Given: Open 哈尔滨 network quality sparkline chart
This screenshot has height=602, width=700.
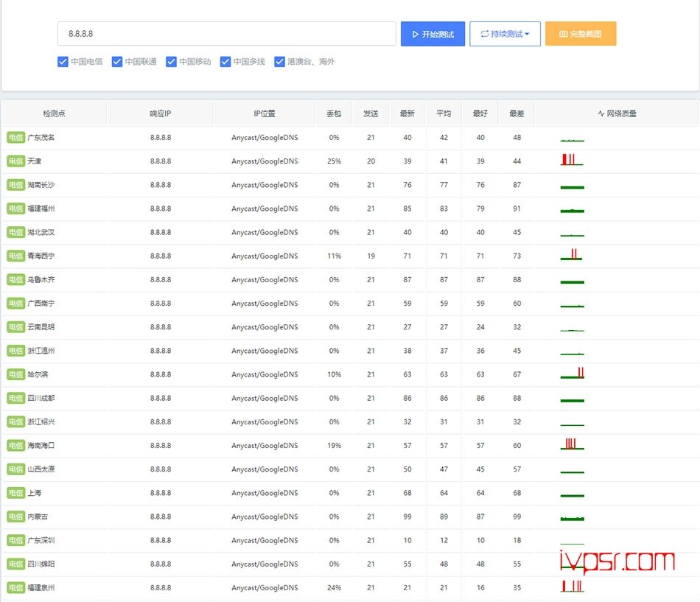Looking at the screenshot, I should coord(572,373).
